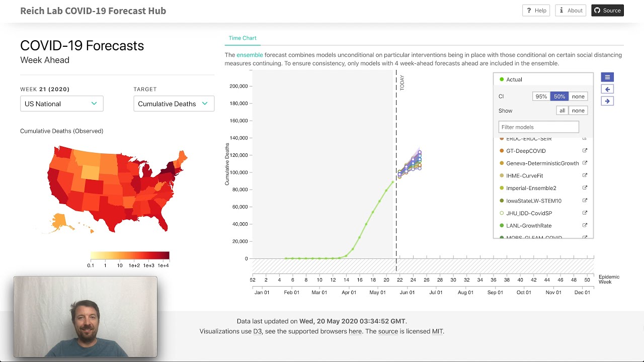Open LANL-GrowthRate external link icon
This screenshot has width=644, height=362.
[585, 226]
